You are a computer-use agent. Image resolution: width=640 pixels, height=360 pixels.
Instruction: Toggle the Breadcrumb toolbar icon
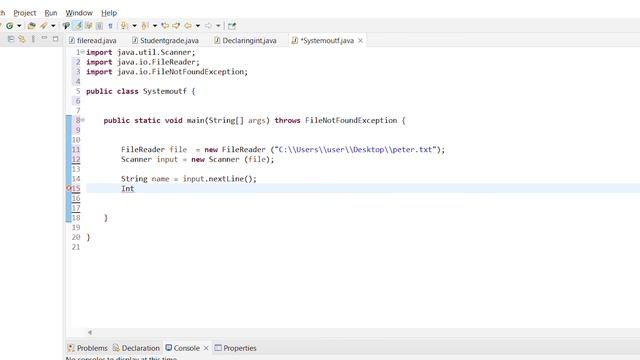66,26
